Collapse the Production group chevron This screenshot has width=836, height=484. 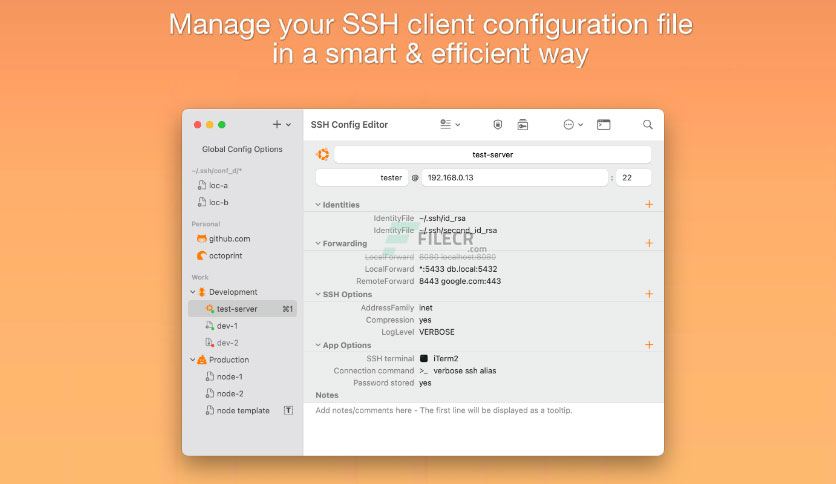(x=192, y=360)
